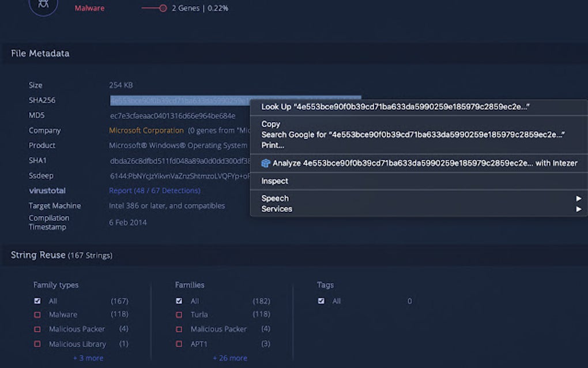Enable the APT1 family filter
Screen dimensions: 588x368
tap(179, 344)
